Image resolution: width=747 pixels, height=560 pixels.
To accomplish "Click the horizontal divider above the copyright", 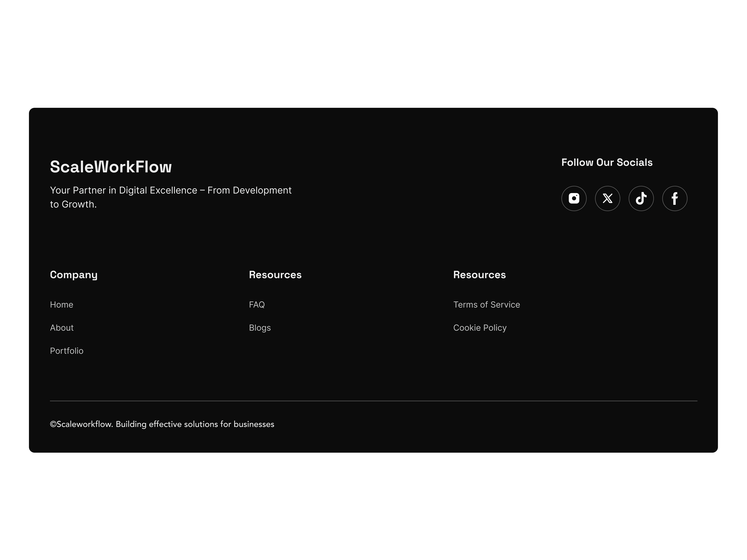I will (x=373, y=401).
